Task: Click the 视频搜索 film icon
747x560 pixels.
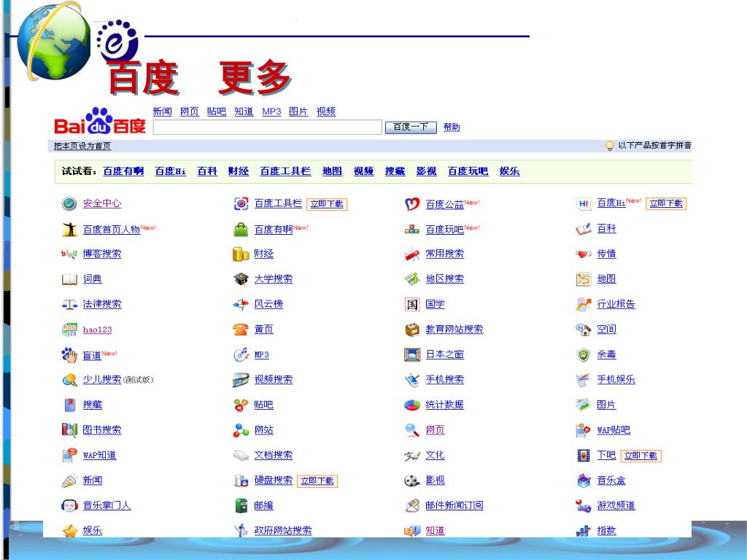Action: [x=241, y=379]
